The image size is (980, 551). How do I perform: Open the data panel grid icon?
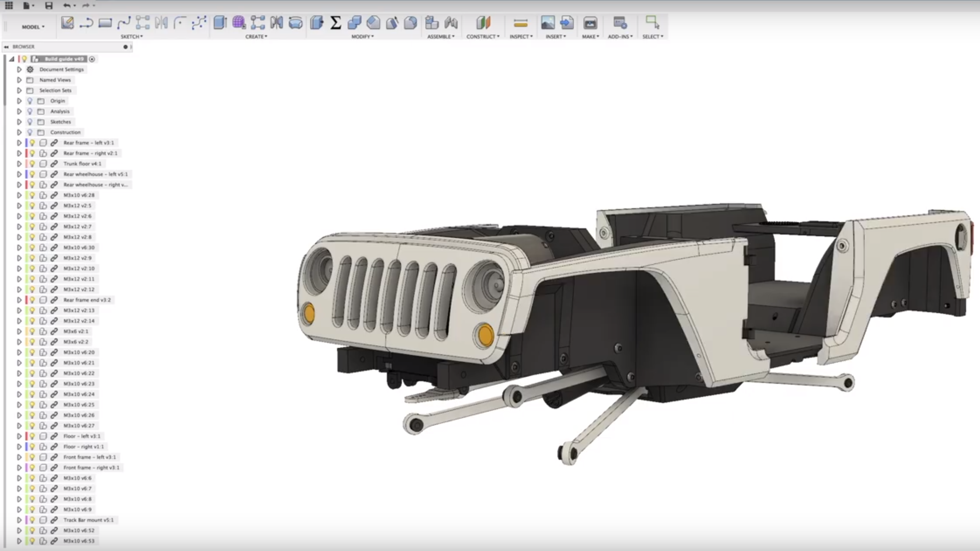(9, 6)
